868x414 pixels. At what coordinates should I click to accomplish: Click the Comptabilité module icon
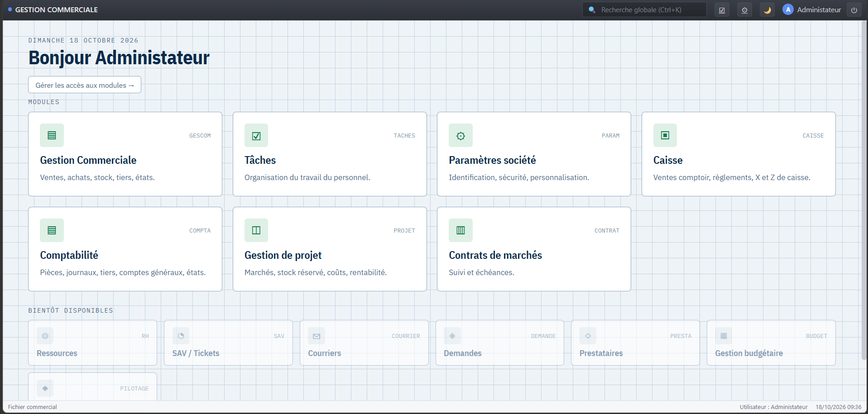[52, 230]
